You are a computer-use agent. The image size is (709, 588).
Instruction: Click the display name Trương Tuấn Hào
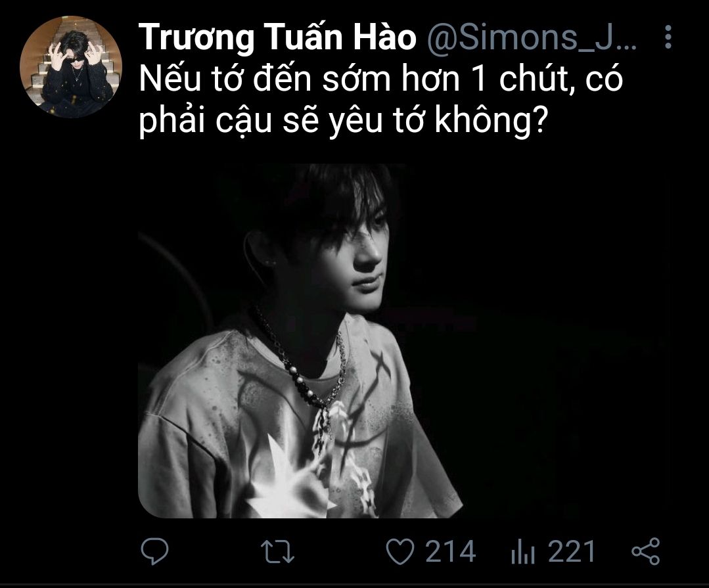click(x=277, y=37)
